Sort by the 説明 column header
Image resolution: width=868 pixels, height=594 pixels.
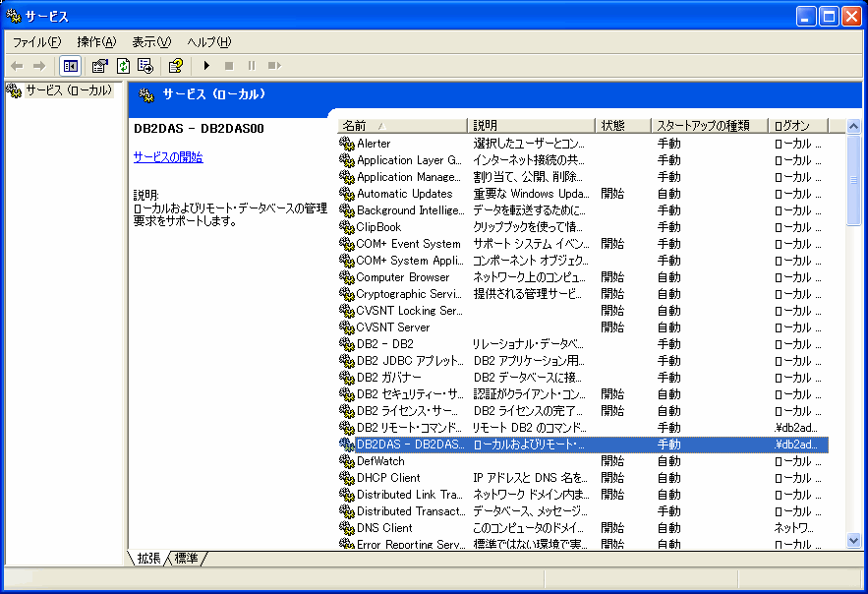tap(532, 126)
